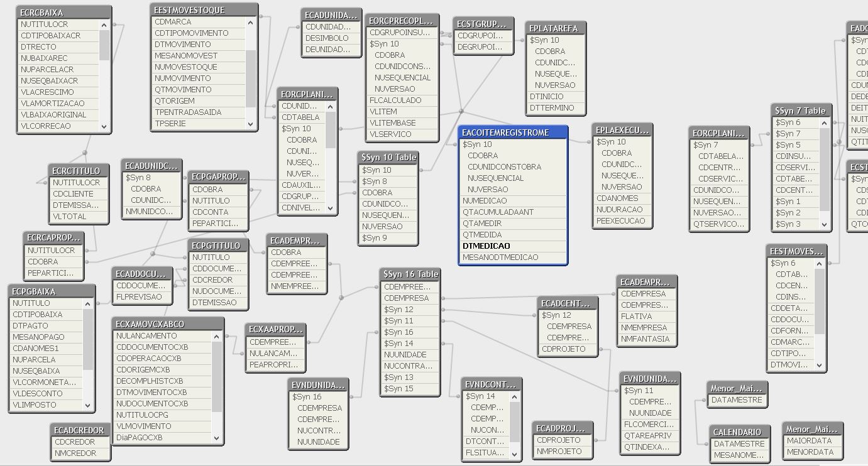Click the ECXAMOVCXABCO table header
Screen dimensions: 868x466
168,324
